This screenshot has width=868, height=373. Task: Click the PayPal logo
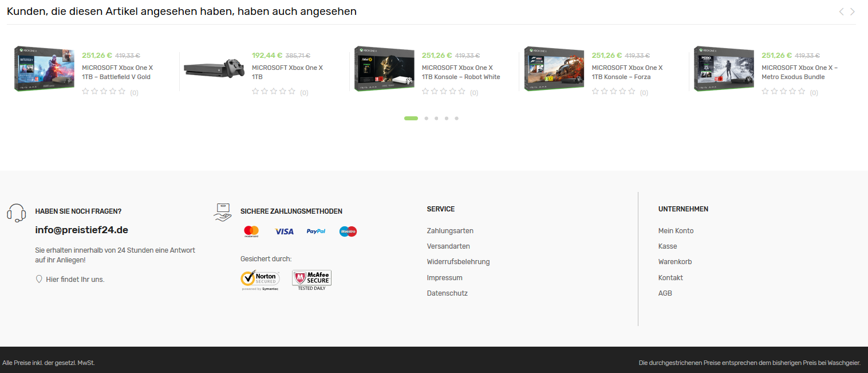point(316,231)
